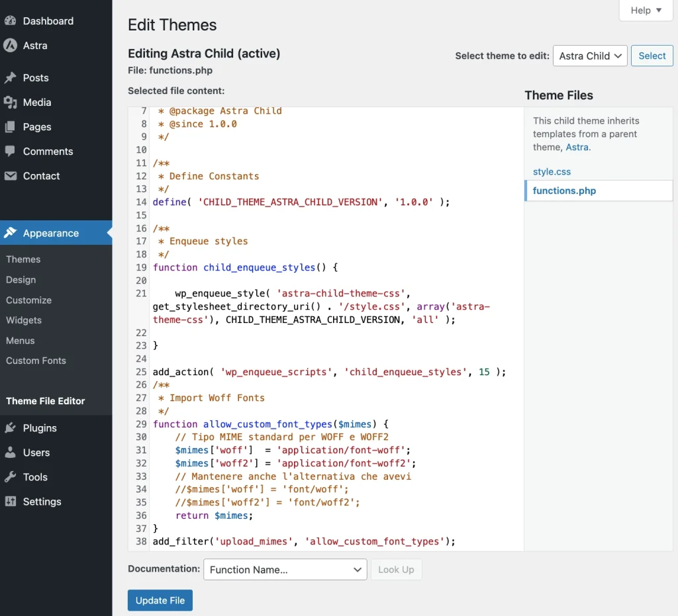Open the Astra Child theme dropdown
Viewport: 678px width, 616px height.
click(590, 56)
